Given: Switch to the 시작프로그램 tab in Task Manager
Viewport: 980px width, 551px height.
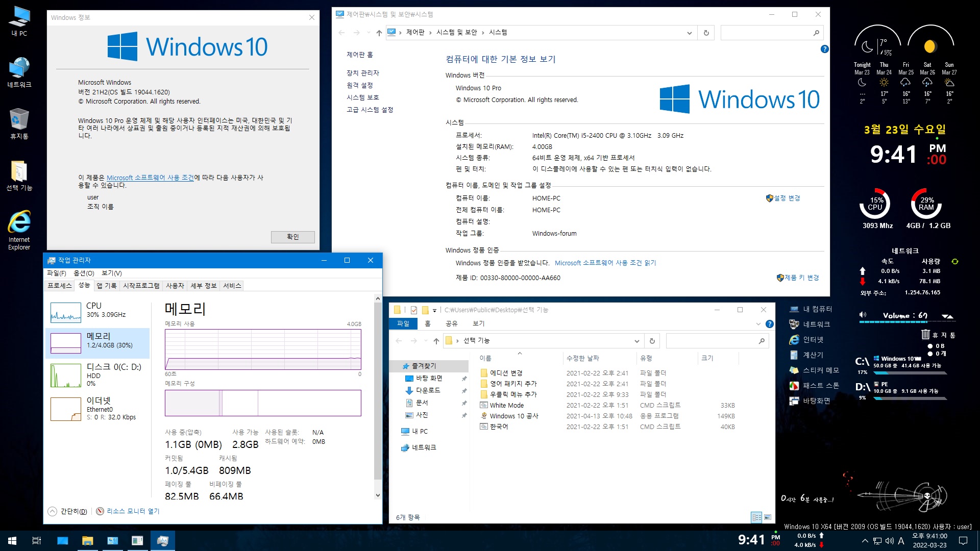Looking at the screenshot, I should [x=141, y=286].
